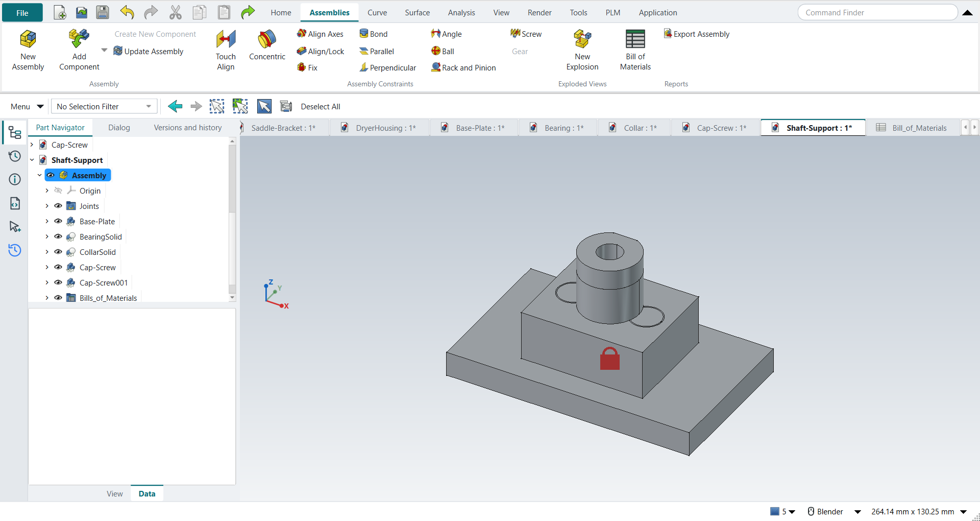Open the No Selection Filter dropdown
This screenshot has height=521, width=980.
coord(104,106)
